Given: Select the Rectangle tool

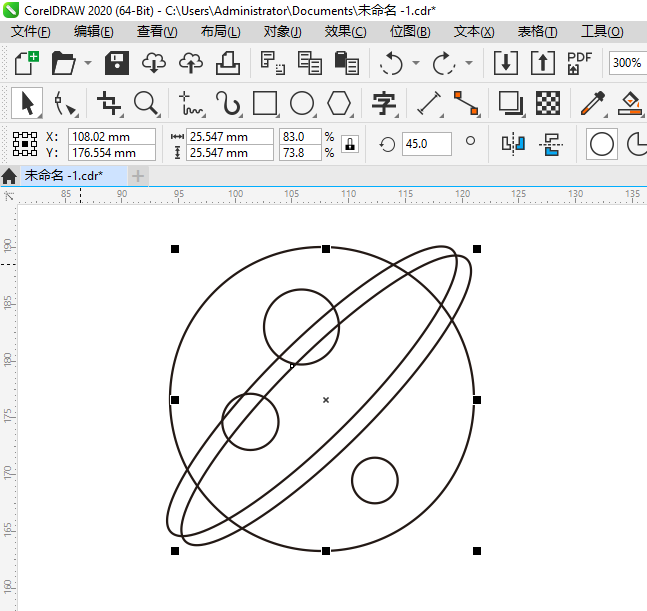Looking at the screenshot, I should pyautogui.click(x=265, y=103).
